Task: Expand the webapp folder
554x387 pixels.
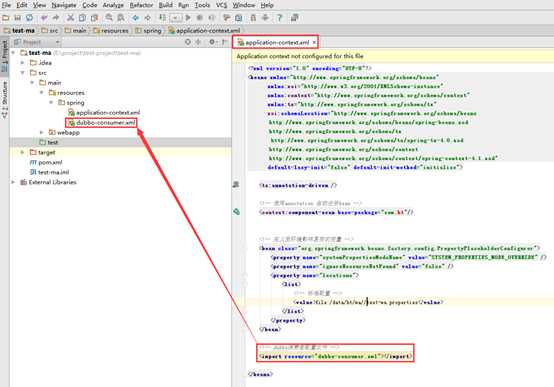Action: (42, 132)
